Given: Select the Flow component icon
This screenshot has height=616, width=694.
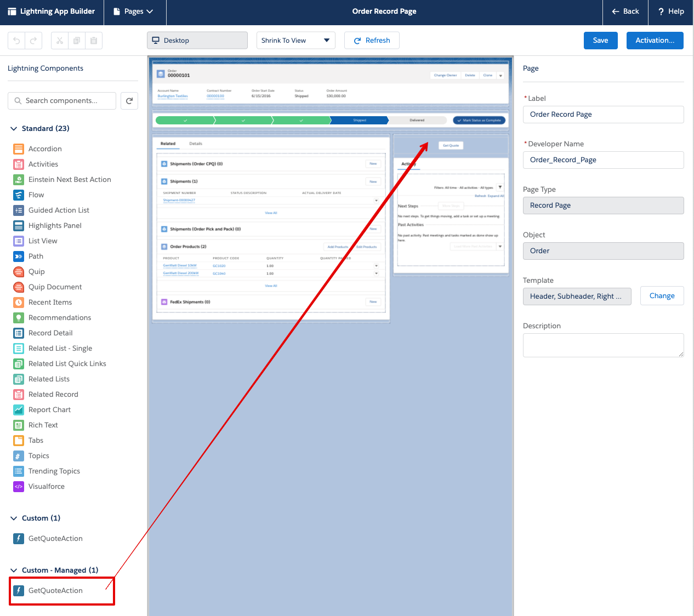Looking at the screenshot, I should tap(18, 195).
